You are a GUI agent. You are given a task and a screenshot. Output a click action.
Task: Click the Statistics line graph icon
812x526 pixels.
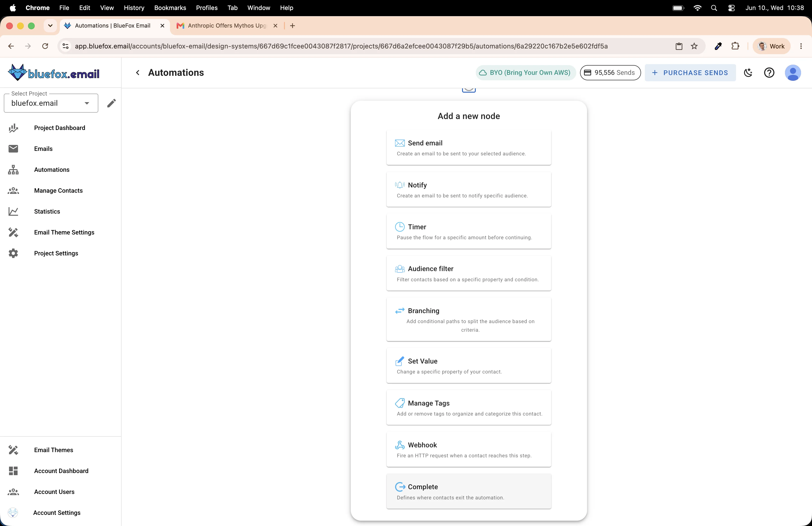[x=13, y=212]
